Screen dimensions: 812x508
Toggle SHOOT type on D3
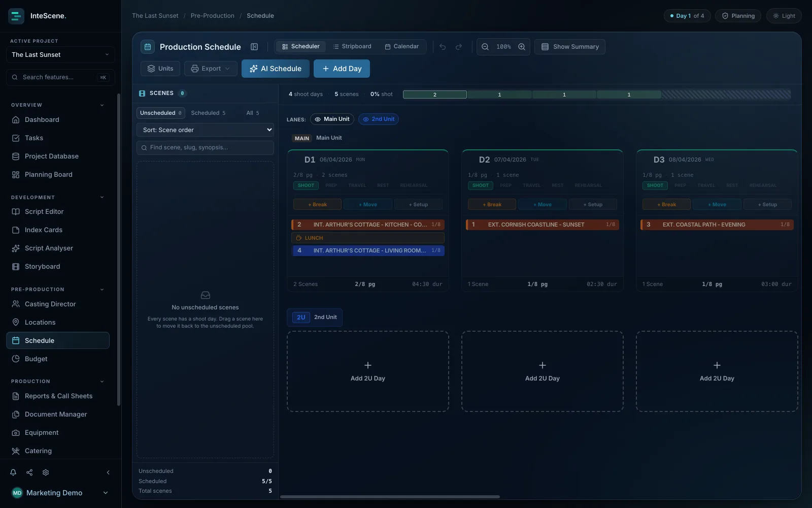coord(655,185)
